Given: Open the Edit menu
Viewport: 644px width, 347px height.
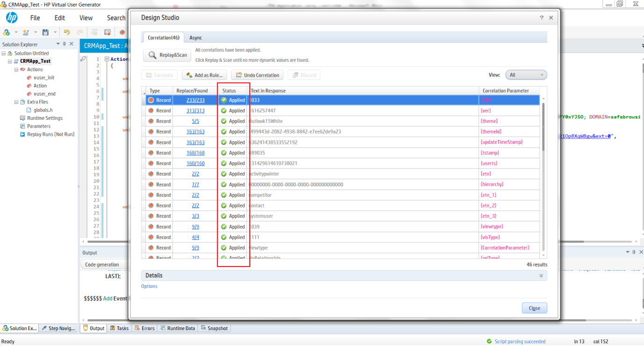Looking at the screenshot, I should pos(60,18).
